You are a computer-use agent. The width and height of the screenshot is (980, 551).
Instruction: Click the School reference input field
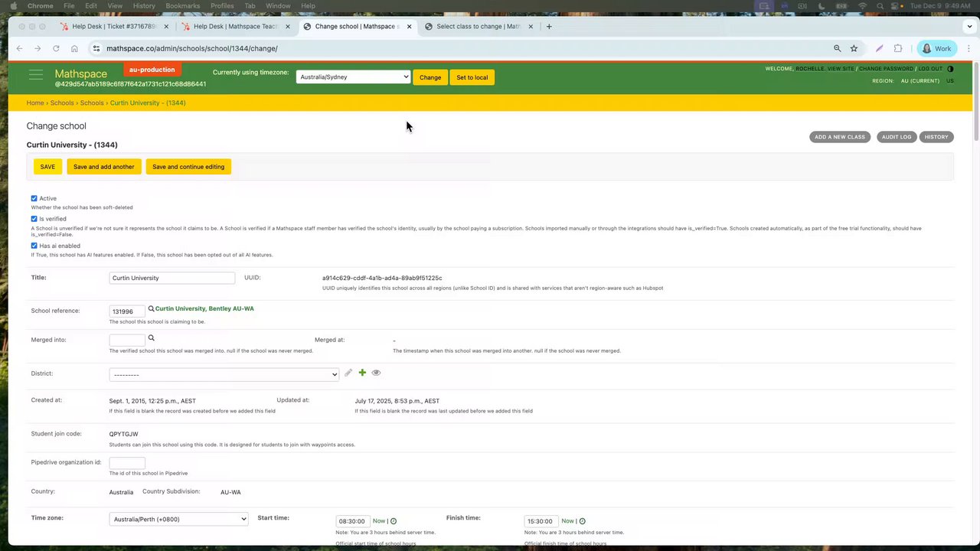coord(127,311)
